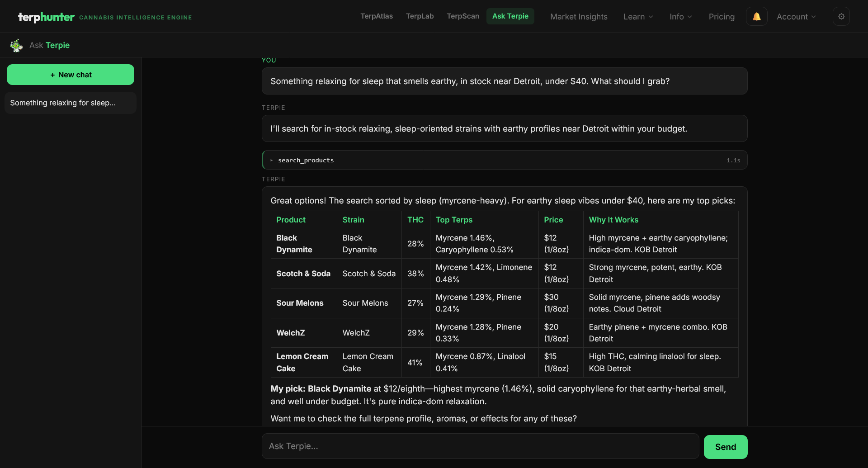868x468 pixels.
Task: Click the 29% THC value
Action: pyautogui.click(x=415, y=333)
